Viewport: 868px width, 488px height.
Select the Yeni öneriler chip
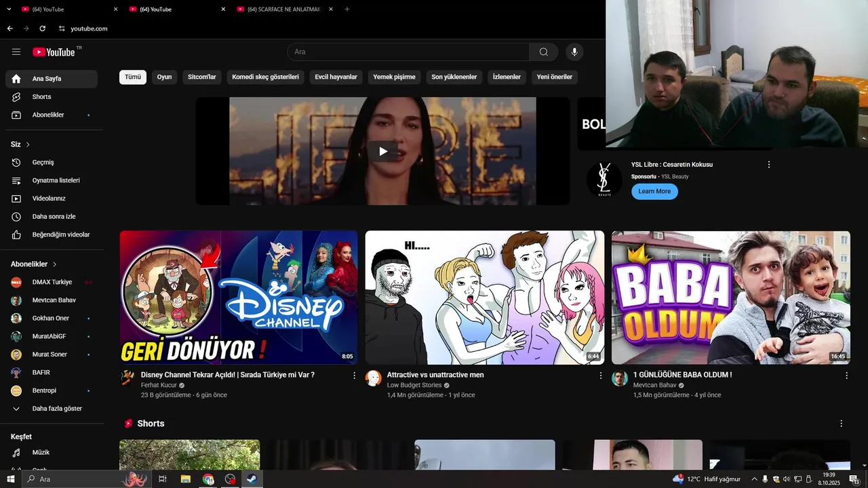click(555, 77)
